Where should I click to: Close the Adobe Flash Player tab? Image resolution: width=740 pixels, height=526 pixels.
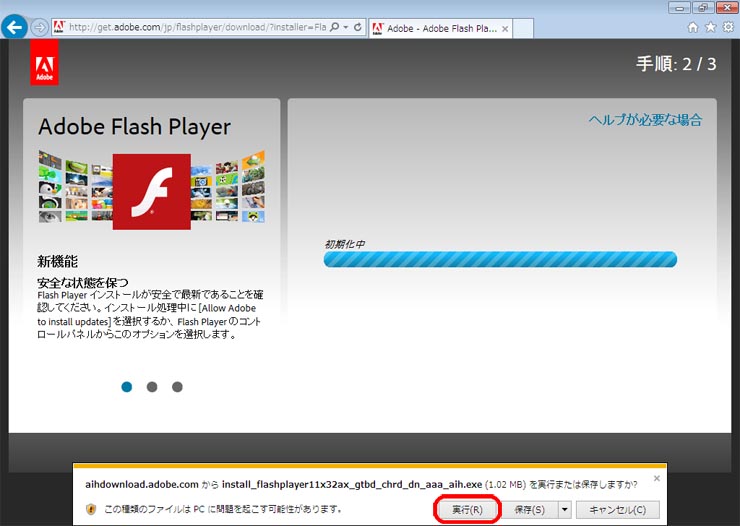click(x=505, y=29)
